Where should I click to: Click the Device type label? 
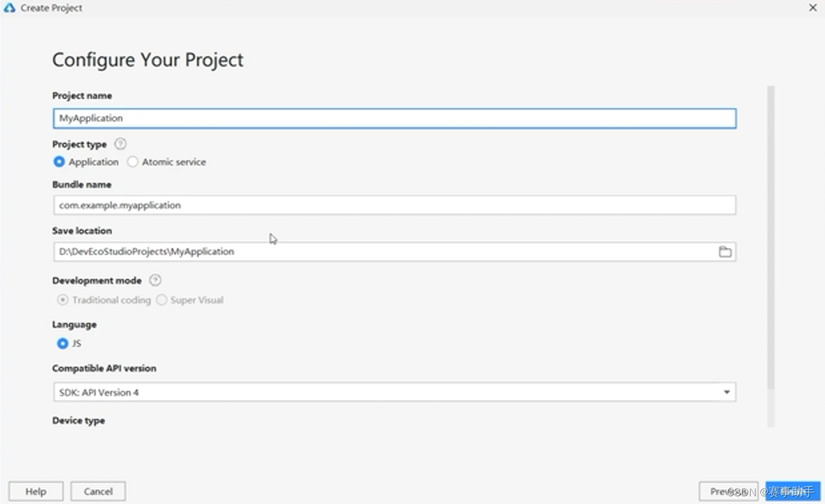click(79, 421)
